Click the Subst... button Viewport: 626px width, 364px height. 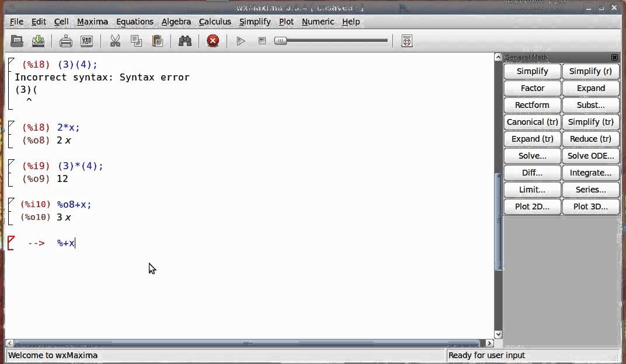[590, 105]
